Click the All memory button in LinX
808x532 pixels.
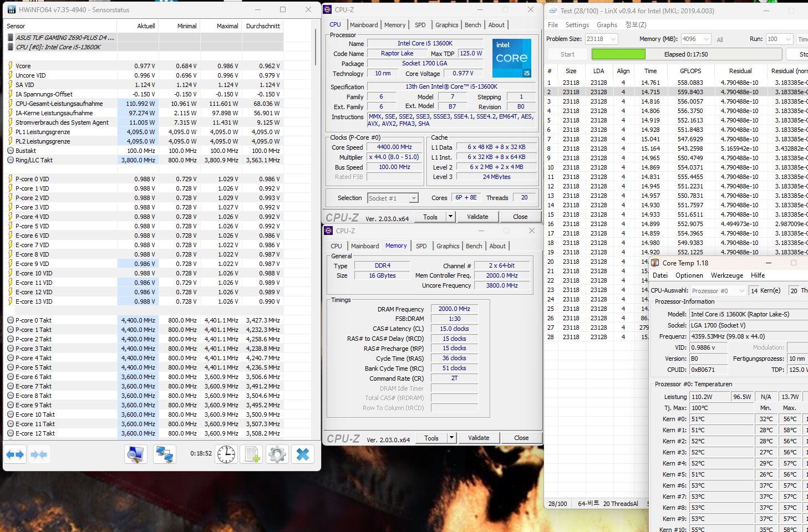pyautogui.click(x=720, y=39)
